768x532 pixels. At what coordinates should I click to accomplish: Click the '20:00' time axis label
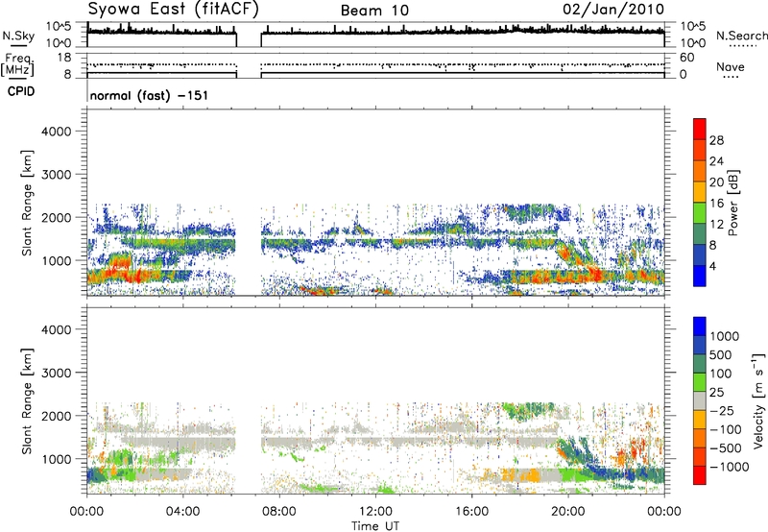567,512
